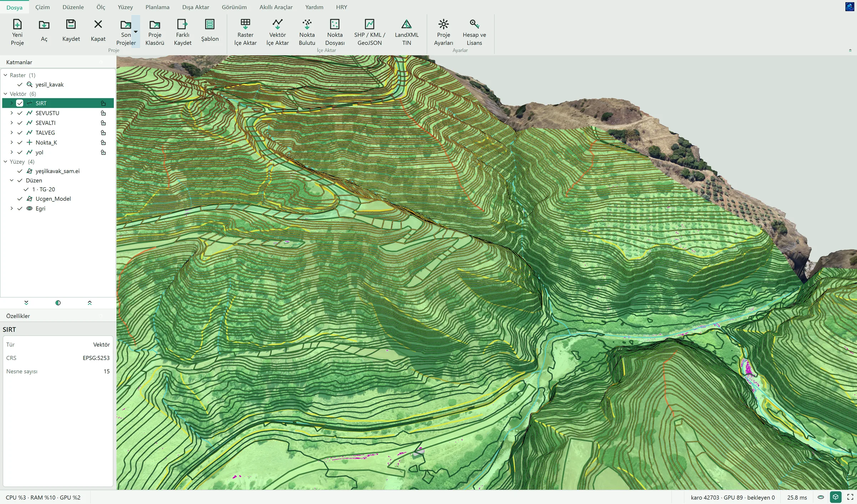Click the half-circle contrast button under layers
The height and width of the screenshot is (504, 857).
(58, 303)
